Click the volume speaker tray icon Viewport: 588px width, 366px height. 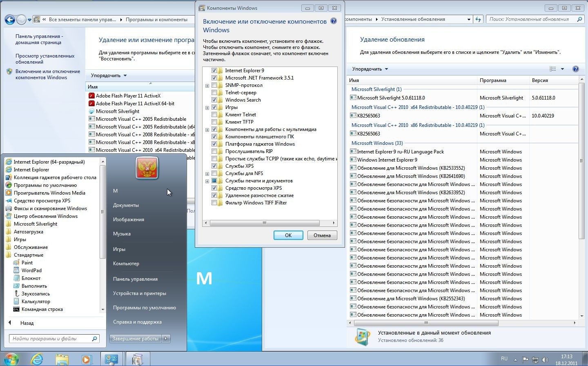(x=545, y=359)
